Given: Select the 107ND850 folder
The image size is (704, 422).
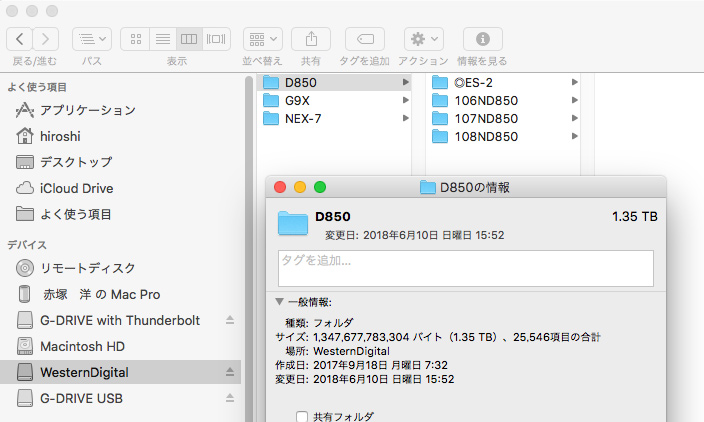Looking at the screenshot, I should 503,119.
